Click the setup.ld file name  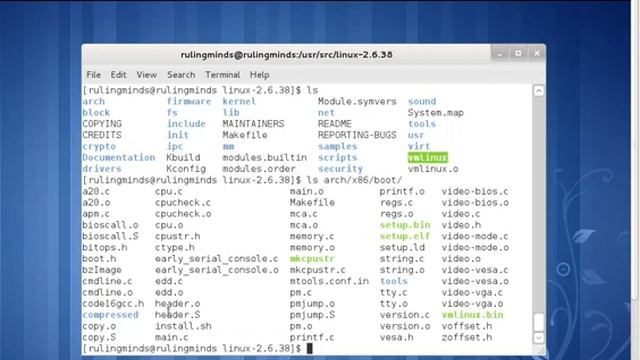[402, 247]
